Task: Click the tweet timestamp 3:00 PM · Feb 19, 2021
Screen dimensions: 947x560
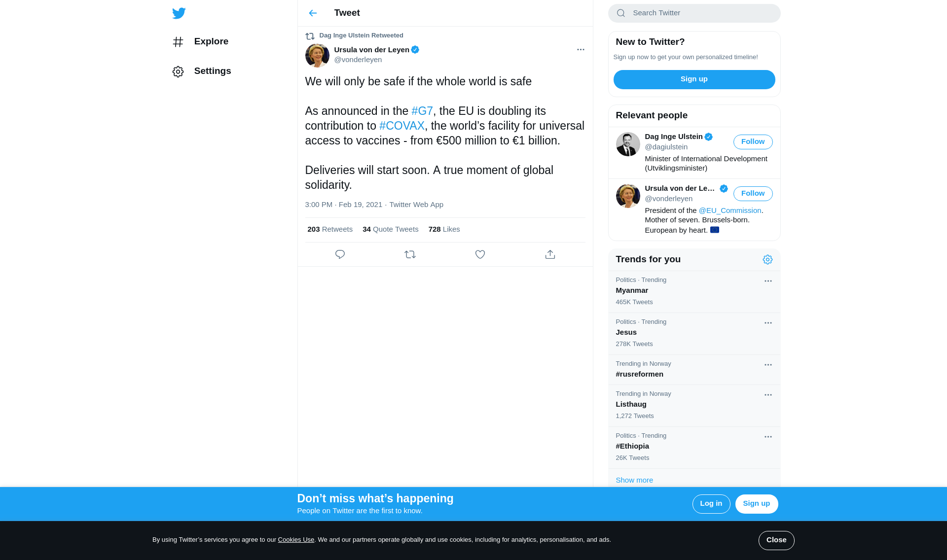Action: click(x=343, y=205)
